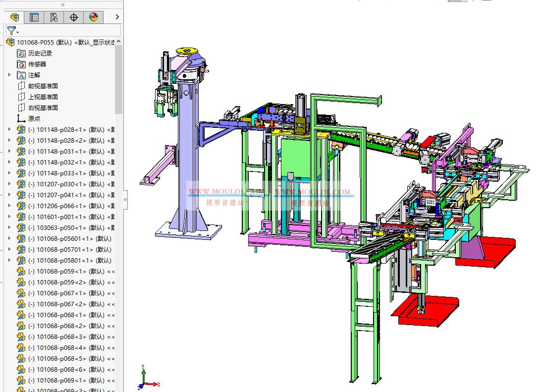
Task: Open the filter dropdown arrow
Action: (18, 32)
